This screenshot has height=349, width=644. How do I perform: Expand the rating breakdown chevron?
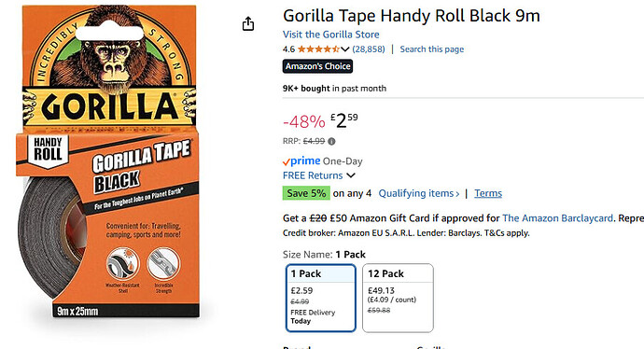point(345,49)
